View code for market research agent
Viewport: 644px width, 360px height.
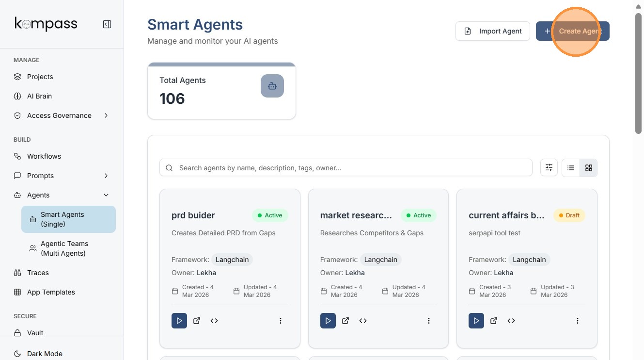pyautogui.click(x=363, y=321)
